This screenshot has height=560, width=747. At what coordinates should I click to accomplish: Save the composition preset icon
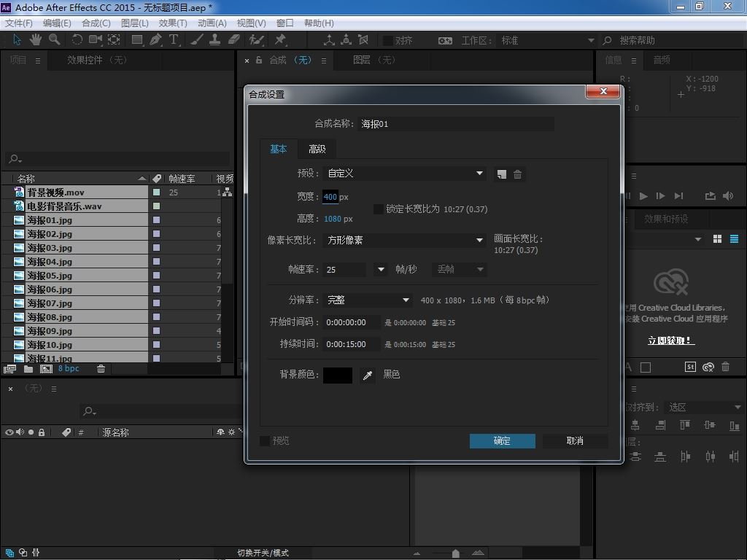(501, 174)
